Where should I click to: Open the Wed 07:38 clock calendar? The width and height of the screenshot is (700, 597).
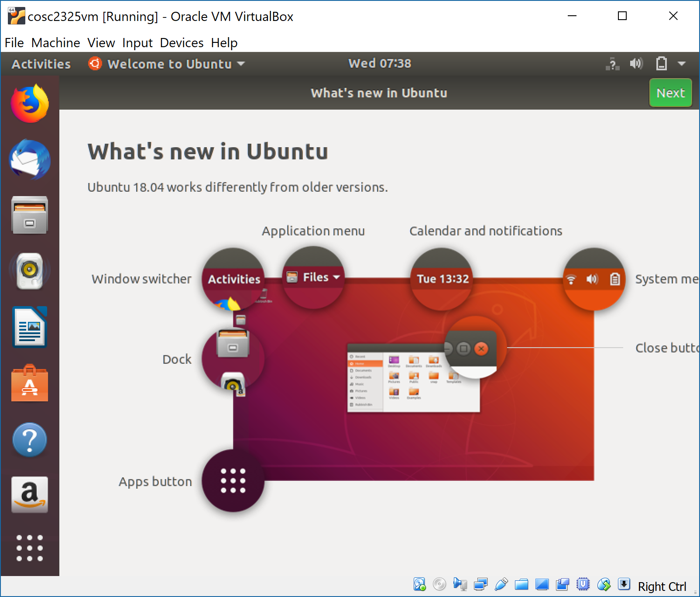click(380, 64)
